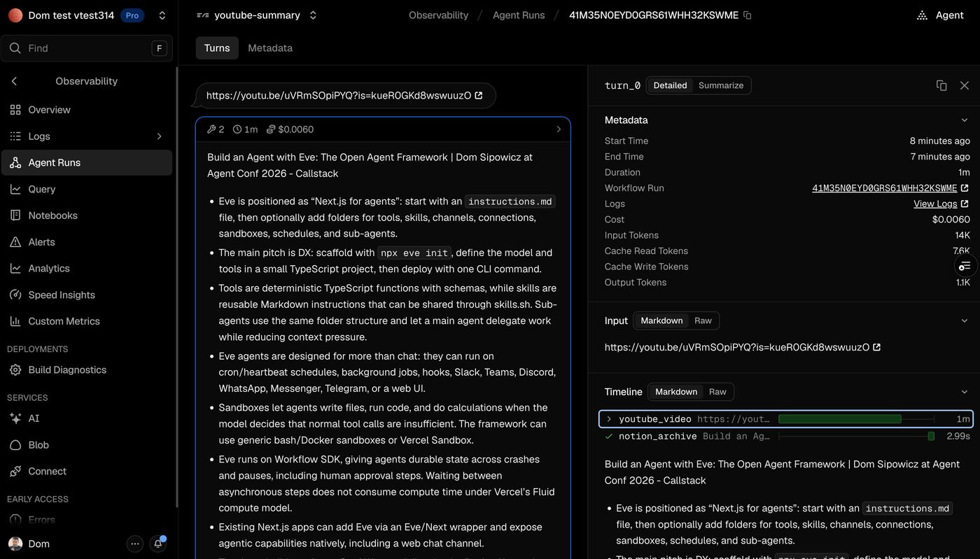The image size is (980, 559).
Task: Select the Metadata tab
Action: [270, 48]
